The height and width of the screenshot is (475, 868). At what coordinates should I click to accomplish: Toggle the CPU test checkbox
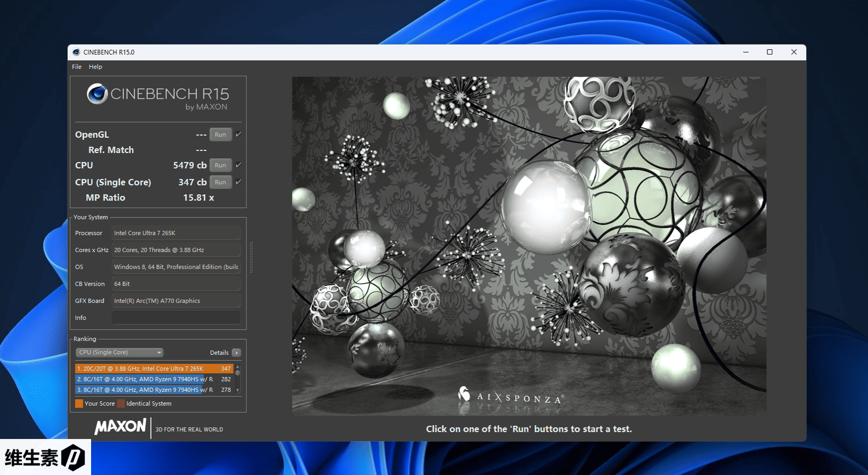tap(238, 165)
